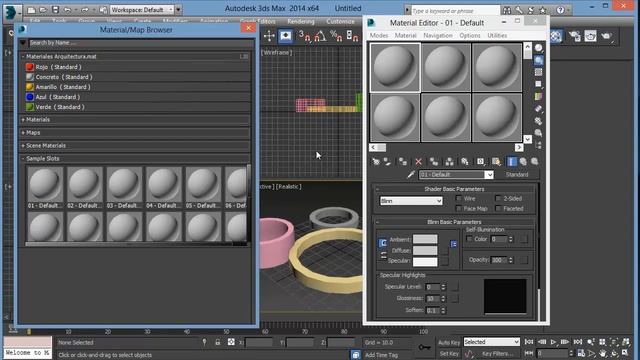Click Put to Library icon

tap(465, 162)
